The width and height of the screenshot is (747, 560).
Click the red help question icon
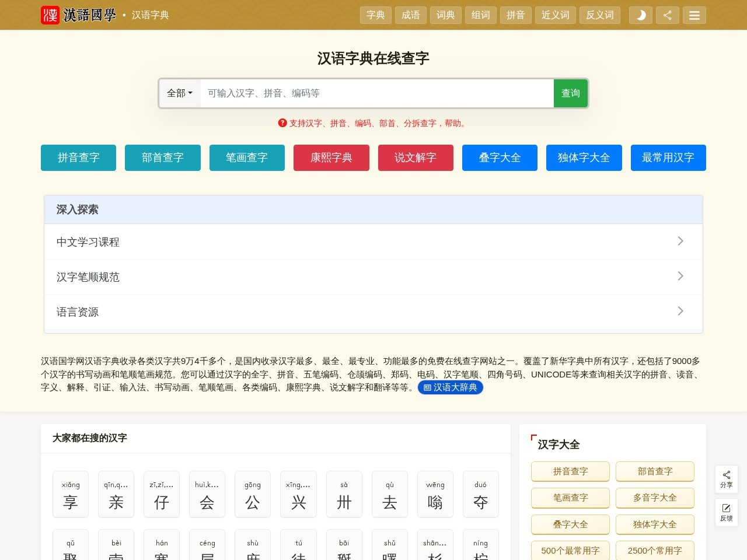click(x=282, y=123)
